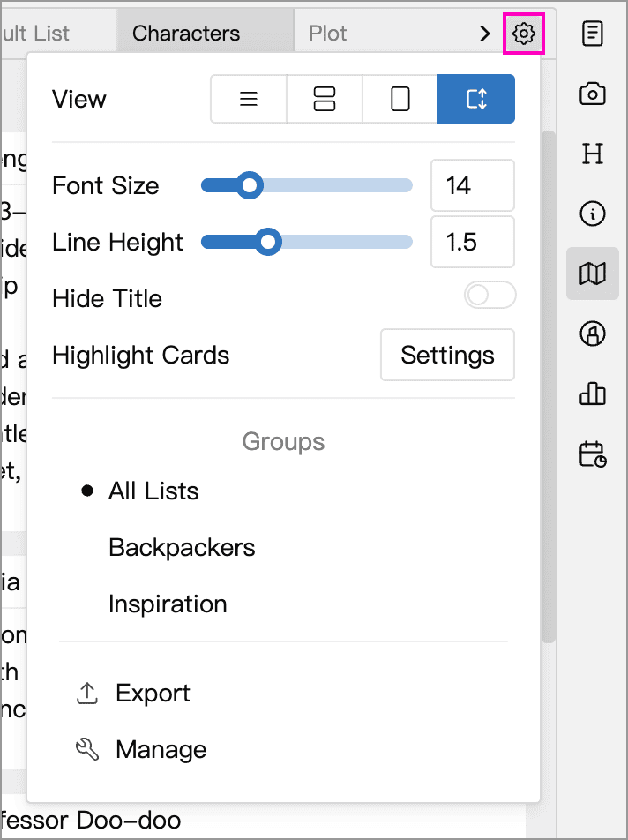The height and width of the screenshot is (840, 628).
Task: Open the statistics bar chart icon
Action: (592, 394)
